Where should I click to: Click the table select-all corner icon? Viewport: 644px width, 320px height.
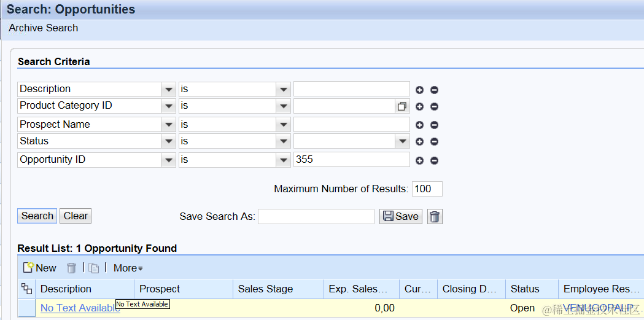coord(27,289)
